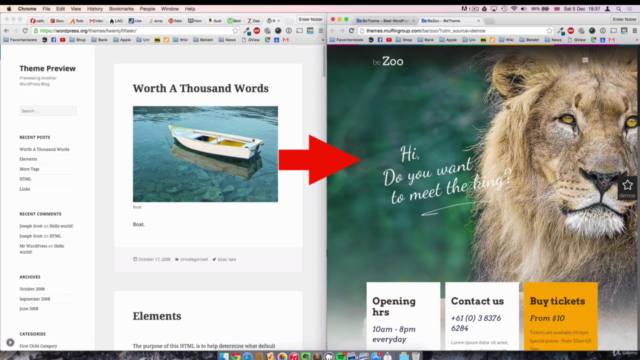Open YouTube bookmark in left window bookmarks bar
Screen dimensions: 640x360
coord(62,40)
